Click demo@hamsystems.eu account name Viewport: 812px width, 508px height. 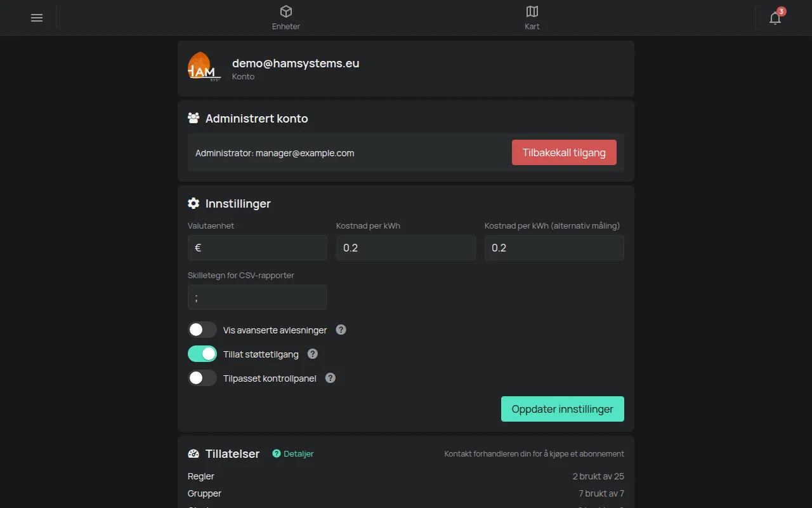(296, 63)
